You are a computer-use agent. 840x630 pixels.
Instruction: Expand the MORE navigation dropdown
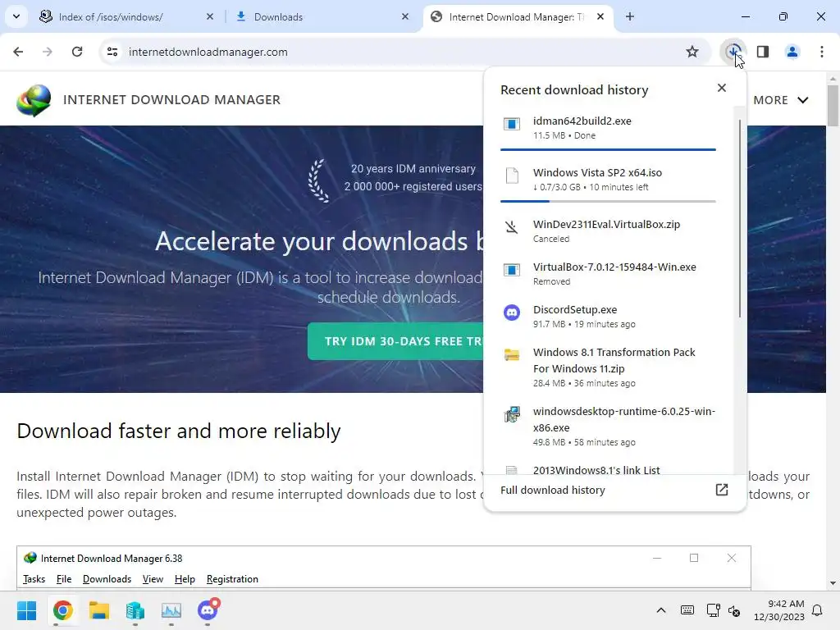tap(781, 100)
